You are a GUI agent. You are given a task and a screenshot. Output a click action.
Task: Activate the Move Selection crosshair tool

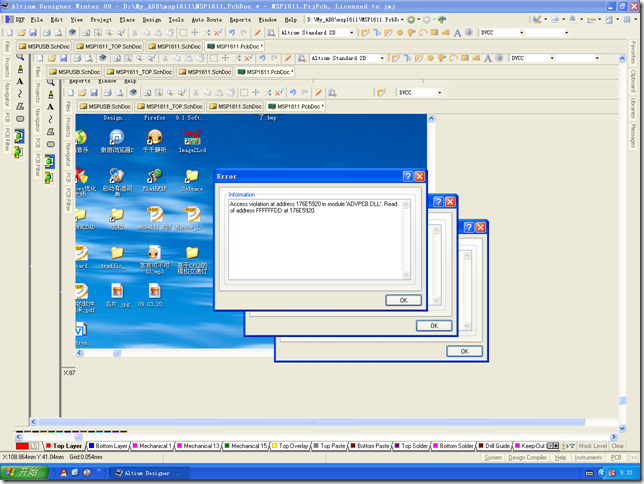(195, 32)
